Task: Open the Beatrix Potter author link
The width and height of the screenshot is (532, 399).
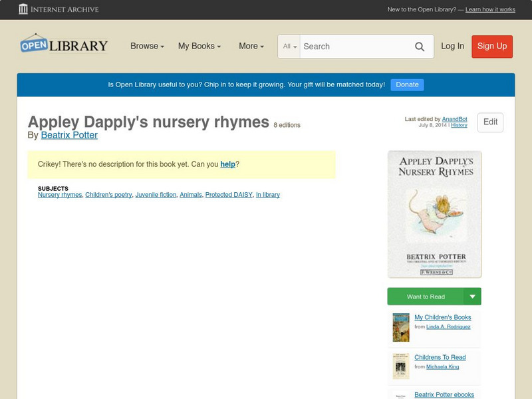Action: tap(68, 134)
